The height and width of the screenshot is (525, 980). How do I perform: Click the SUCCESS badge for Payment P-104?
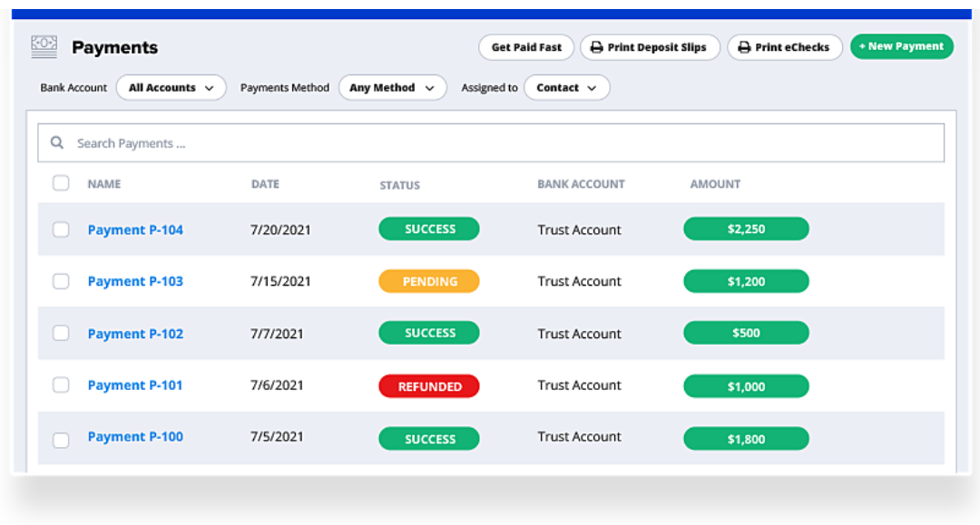[428, 228]
